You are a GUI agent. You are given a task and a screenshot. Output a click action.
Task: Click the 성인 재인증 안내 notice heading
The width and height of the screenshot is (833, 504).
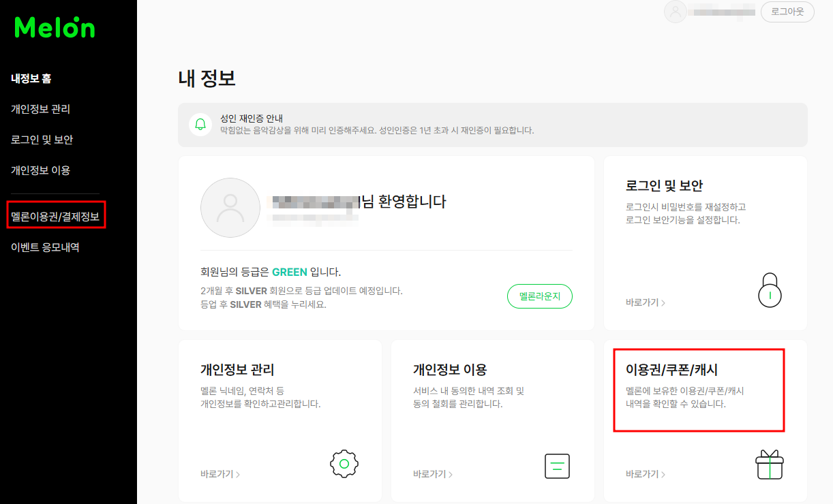point(252,119)
